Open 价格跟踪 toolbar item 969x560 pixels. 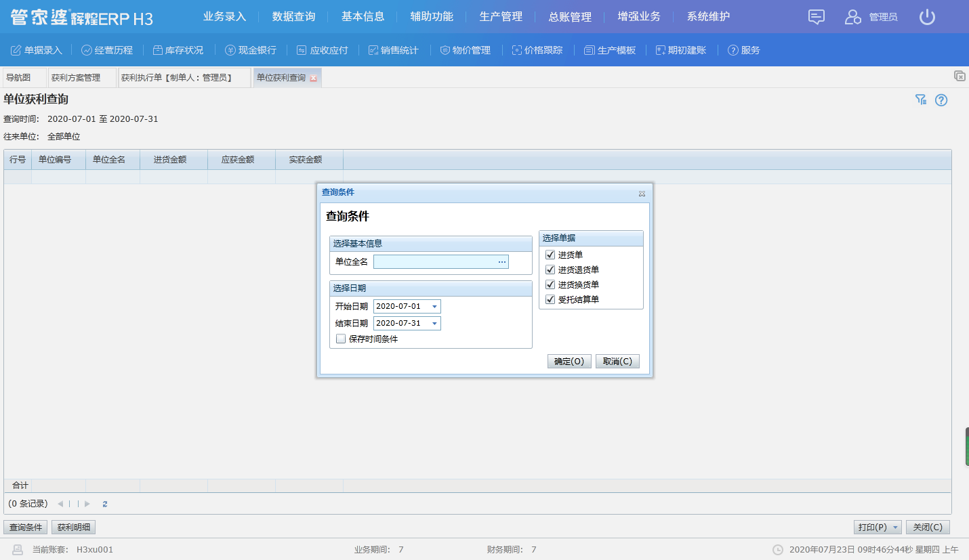[537, 50]
